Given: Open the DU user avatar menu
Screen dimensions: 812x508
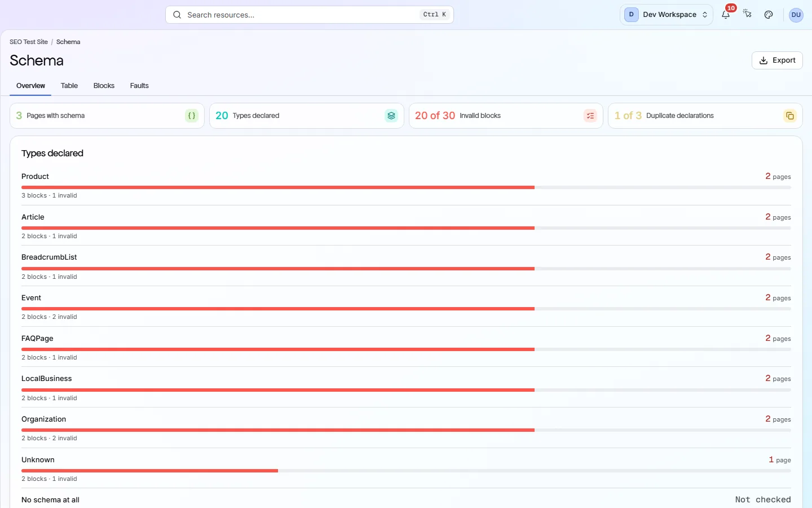Looking at the screenshot, I should point(796,15).
